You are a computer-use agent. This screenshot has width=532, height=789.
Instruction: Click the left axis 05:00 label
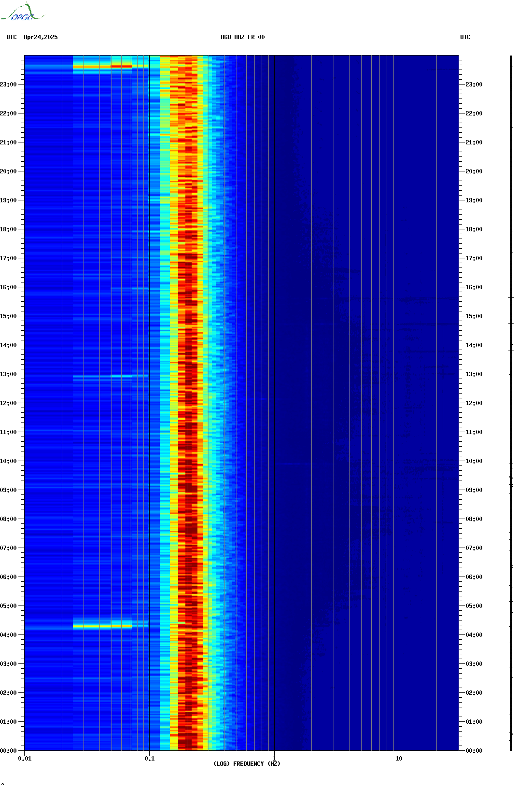(8, 606)
